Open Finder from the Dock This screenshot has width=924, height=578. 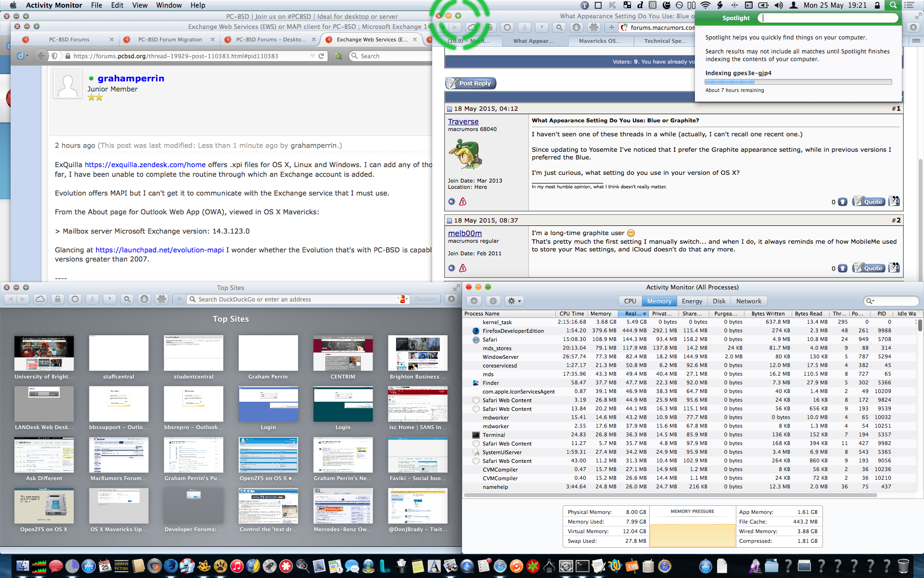(23, 566)
